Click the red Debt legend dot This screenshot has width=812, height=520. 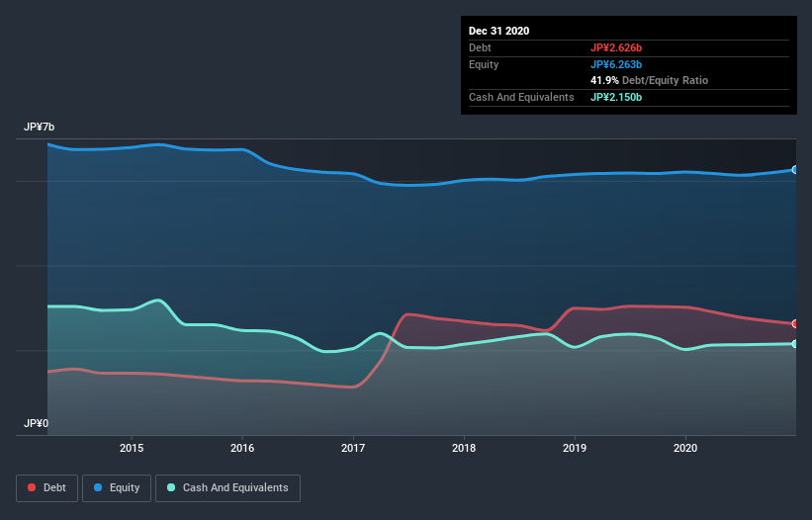(32, 487)
